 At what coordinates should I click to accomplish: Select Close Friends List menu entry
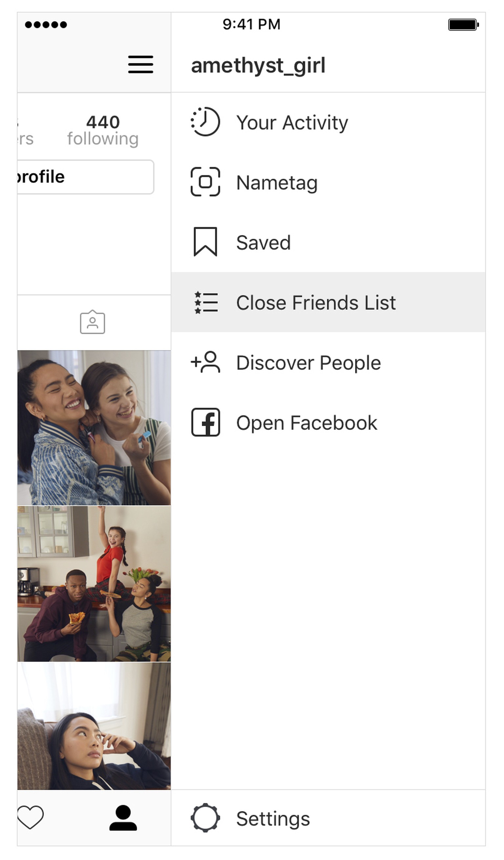coord(316,303)
